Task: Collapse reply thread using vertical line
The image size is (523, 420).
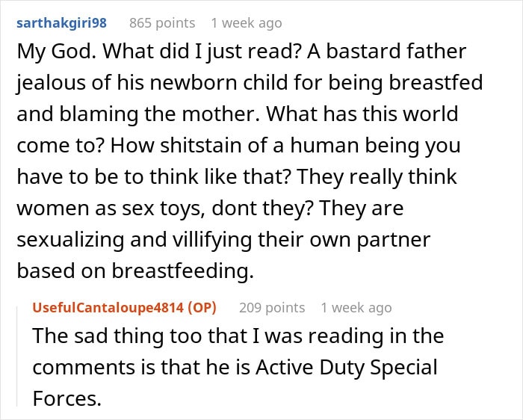Action: pyautogui.click(x=17, y=356)
